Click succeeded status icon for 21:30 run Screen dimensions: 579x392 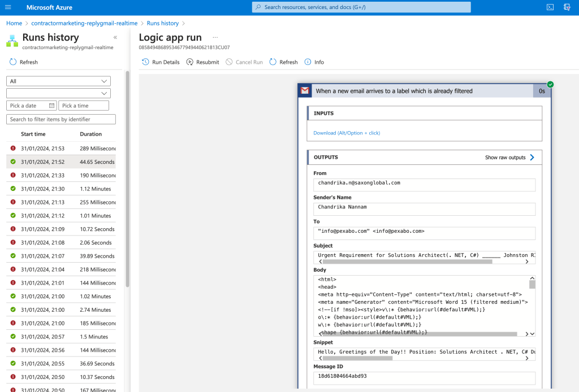click(13, 189)
